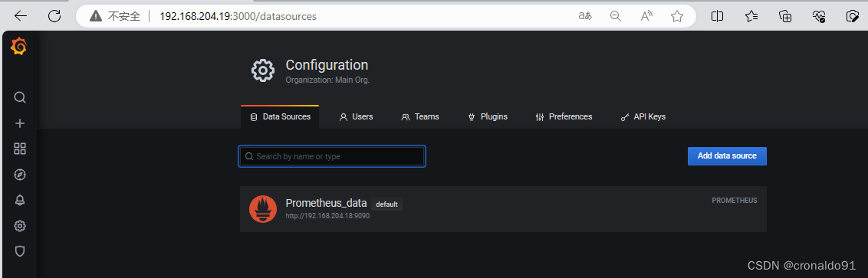Switch to the Preferences tab
The height and width of the screenshot is (278, 868).
564,116
